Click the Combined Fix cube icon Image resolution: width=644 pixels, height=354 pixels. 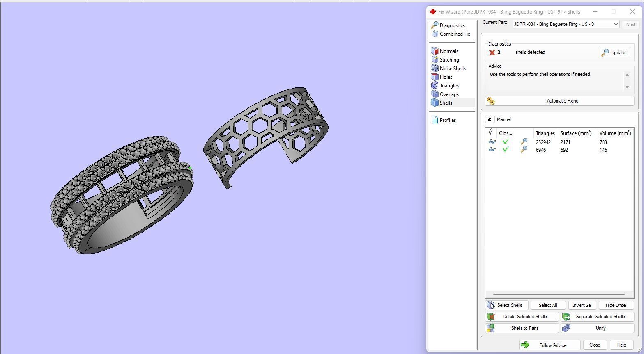pyautogui.click(x=435, y=34)
